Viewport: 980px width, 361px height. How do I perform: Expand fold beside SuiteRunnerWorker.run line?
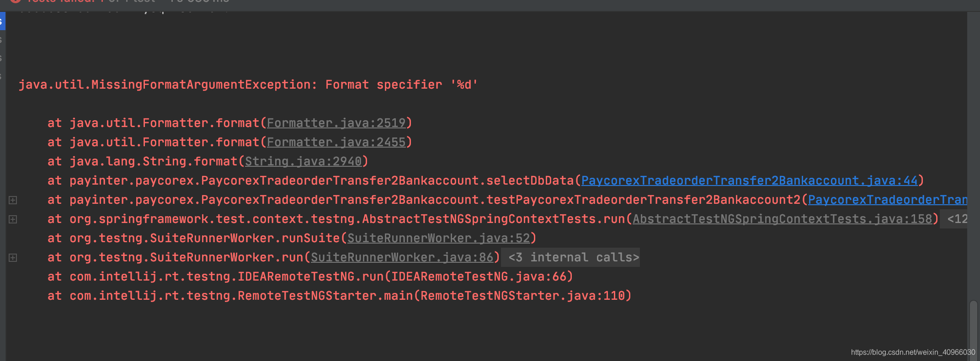(x=13, y=258)
